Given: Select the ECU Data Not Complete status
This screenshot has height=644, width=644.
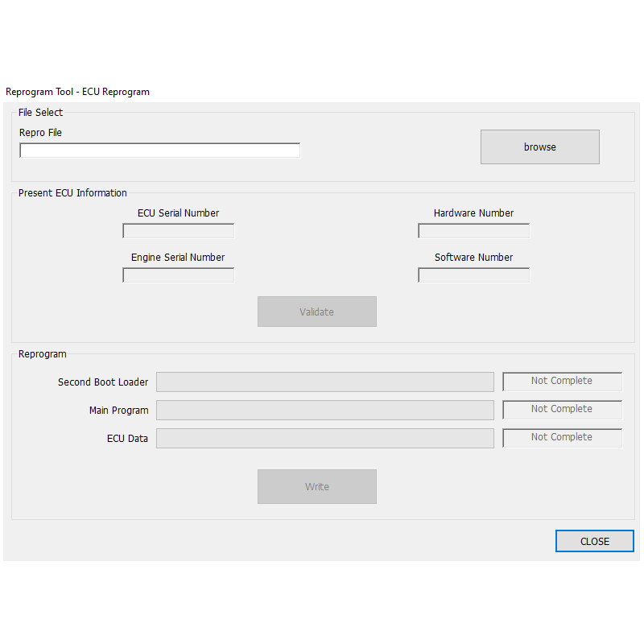Looking at the screenshot, I should [562, 438].
